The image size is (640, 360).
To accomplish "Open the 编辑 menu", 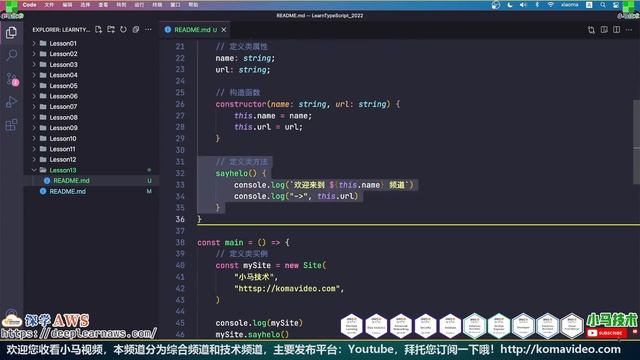I will tap(67, 5).
